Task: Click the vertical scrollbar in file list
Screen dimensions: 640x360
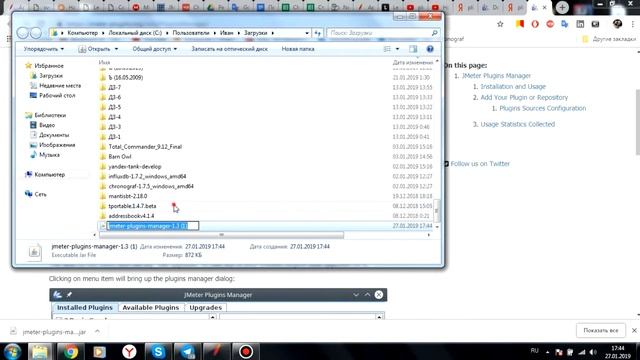Action: [437, 210]
